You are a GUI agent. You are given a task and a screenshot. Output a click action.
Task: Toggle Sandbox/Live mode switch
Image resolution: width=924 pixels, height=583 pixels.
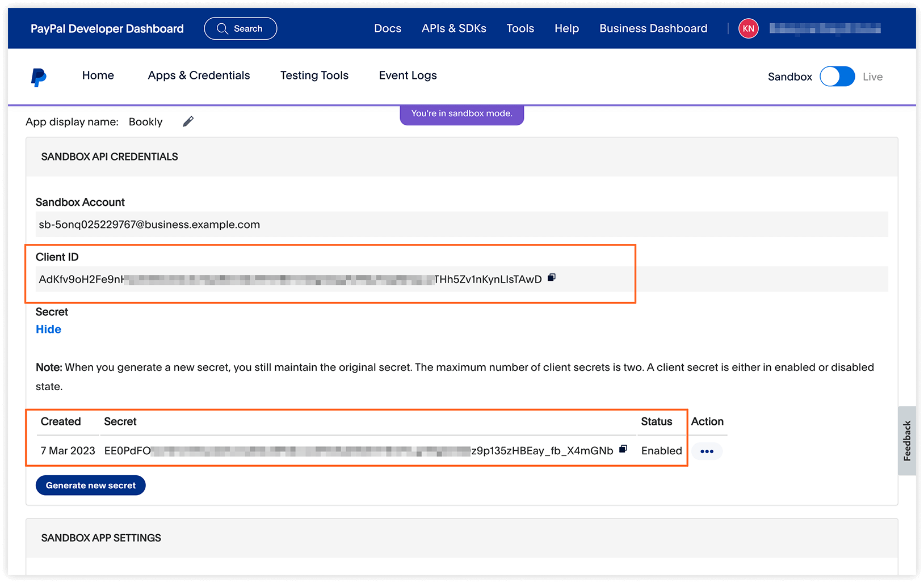pos(837,77)
